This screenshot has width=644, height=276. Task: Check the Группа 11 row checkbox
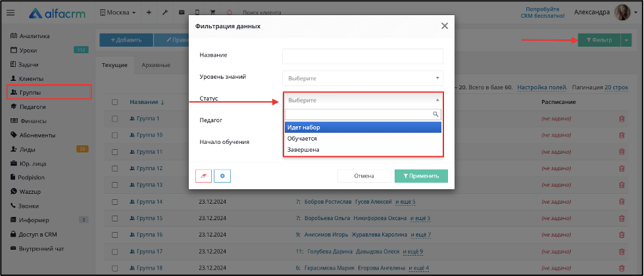115,152
